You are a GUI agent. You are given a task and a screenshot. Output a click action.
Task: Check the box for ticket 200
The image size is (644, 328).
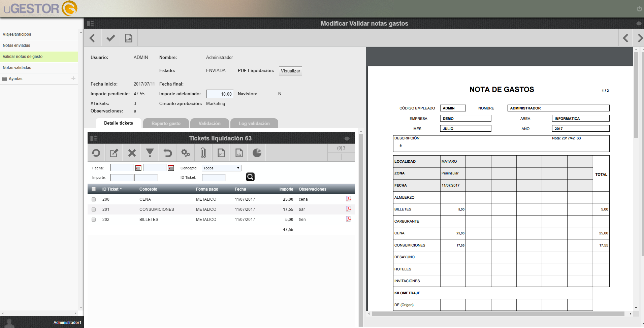[x=94, y=199]
